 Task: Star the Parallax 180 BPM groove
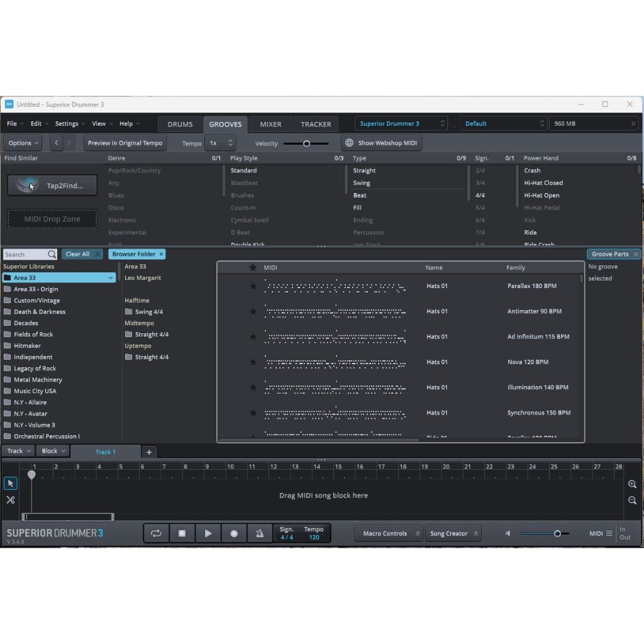(253, 286)
